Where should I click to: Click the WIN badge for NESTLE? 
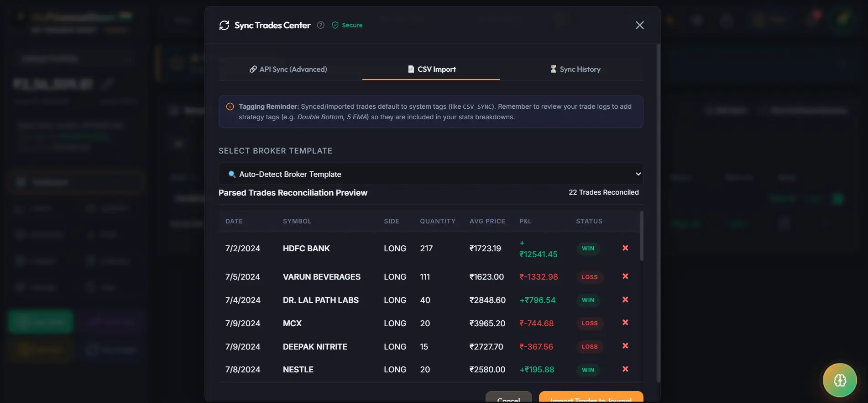click(x=588, y=370)
